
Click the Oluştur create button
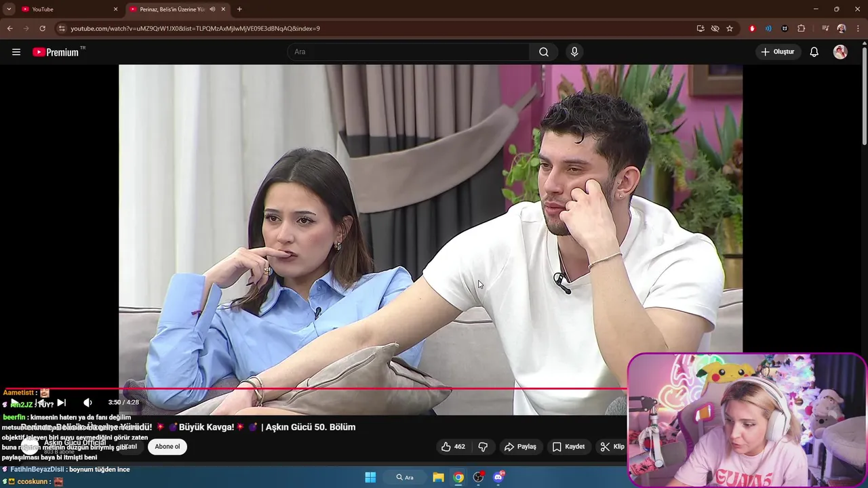pyautogui.click(x=778, y=52)
